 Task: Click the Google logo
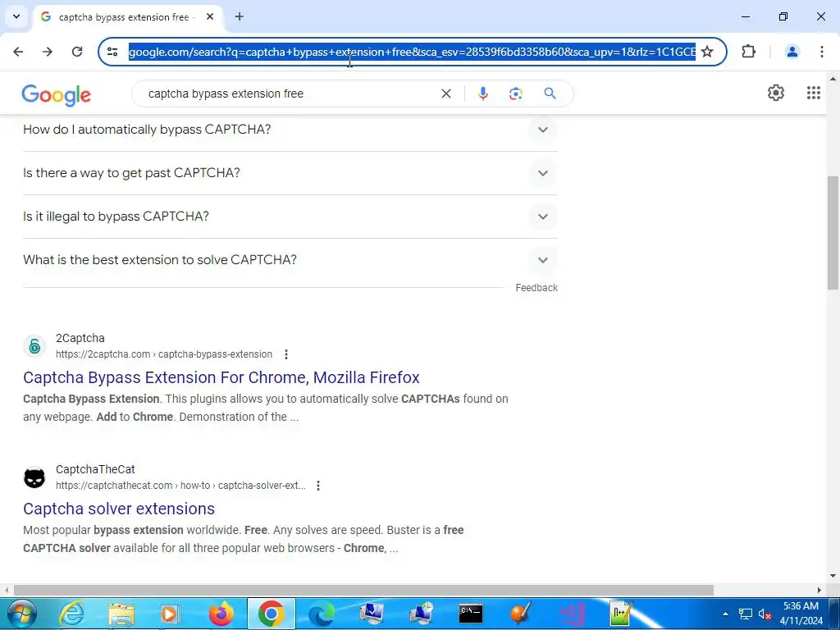coord(57,95)
